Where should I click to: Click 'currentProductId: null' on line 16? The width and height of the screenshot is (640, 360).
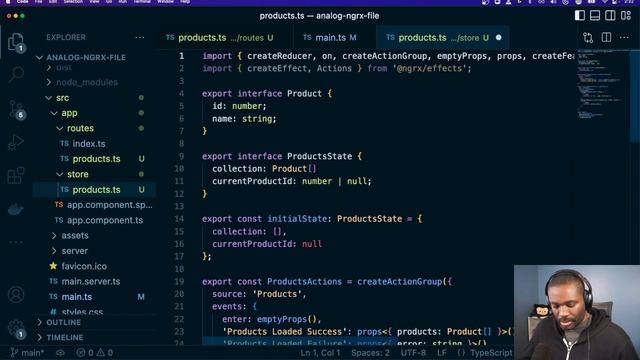(x=267, y=244)
